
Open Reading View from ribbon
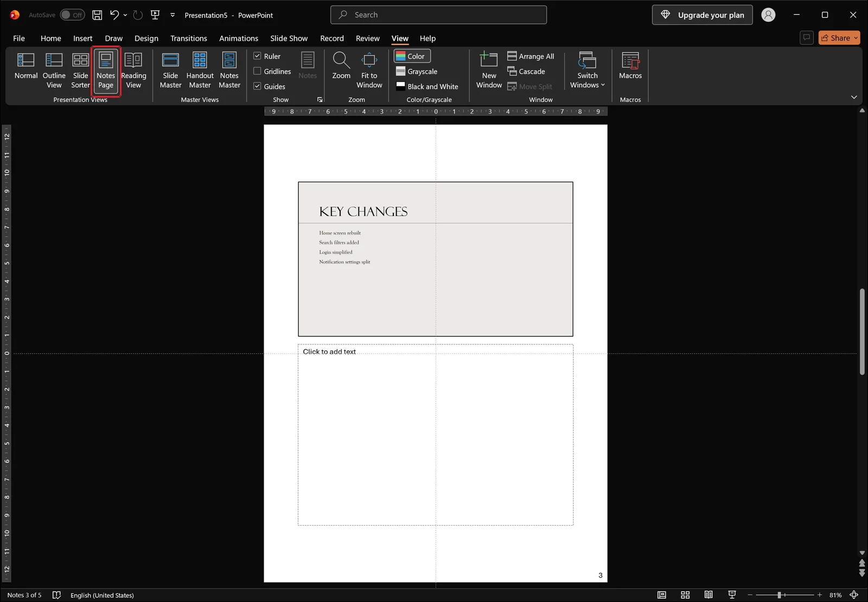133,70
